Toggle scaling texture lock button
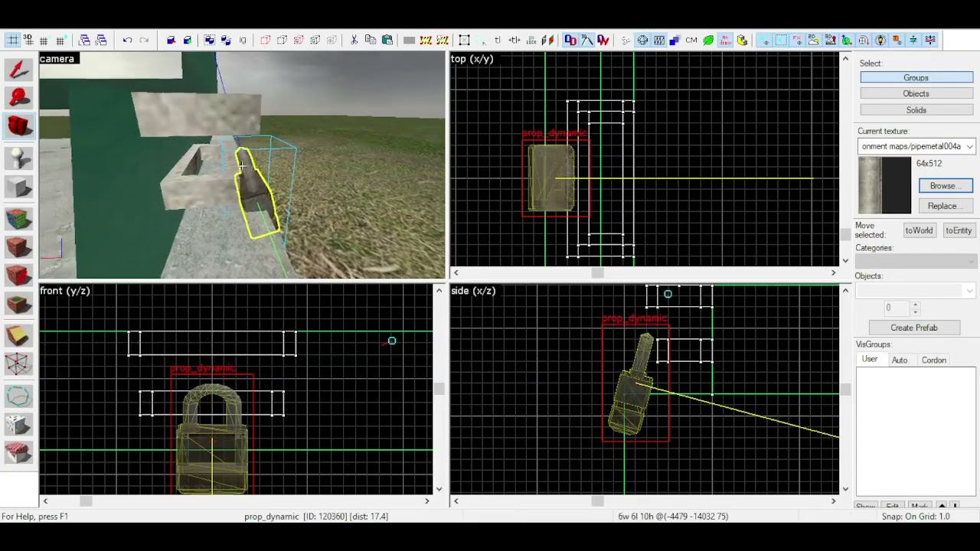The height and width of the screenshot is (551, 980). pyautogui.click(x=514, y=41)
